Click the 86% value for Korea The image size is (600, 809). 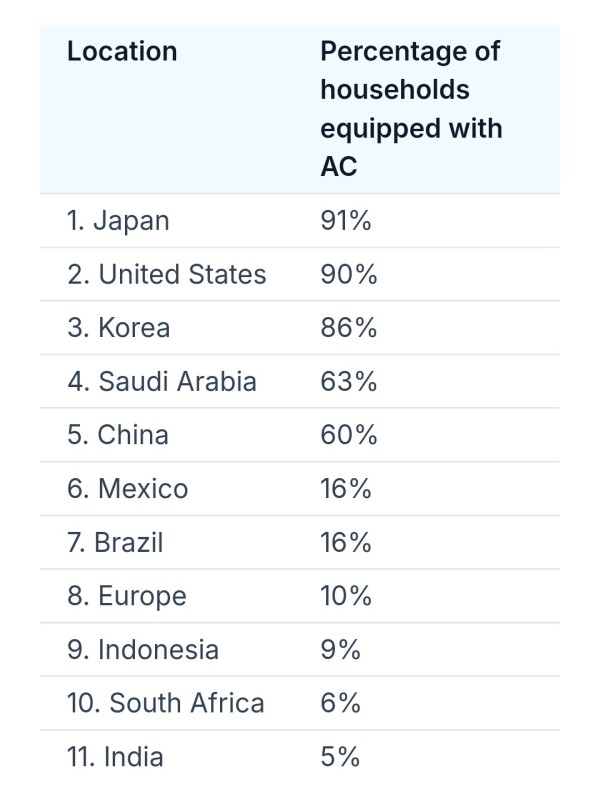tap(349, 328)
